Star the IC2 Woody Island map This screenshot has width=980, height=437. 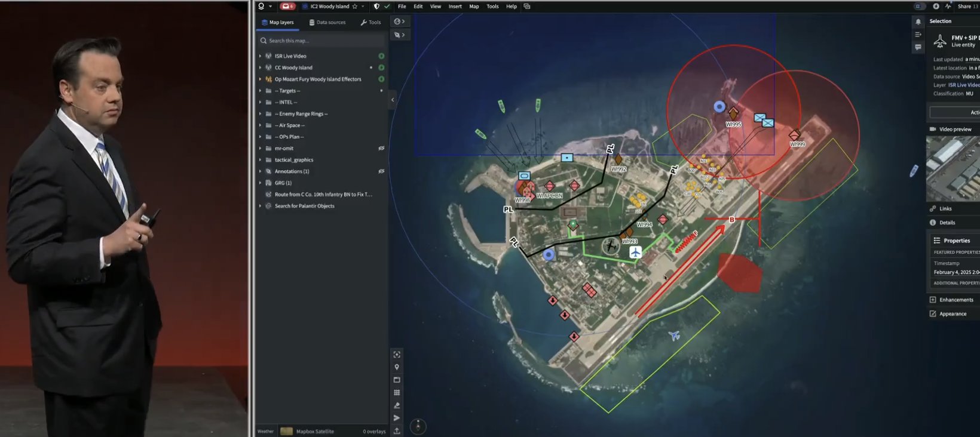coord(355,7)
